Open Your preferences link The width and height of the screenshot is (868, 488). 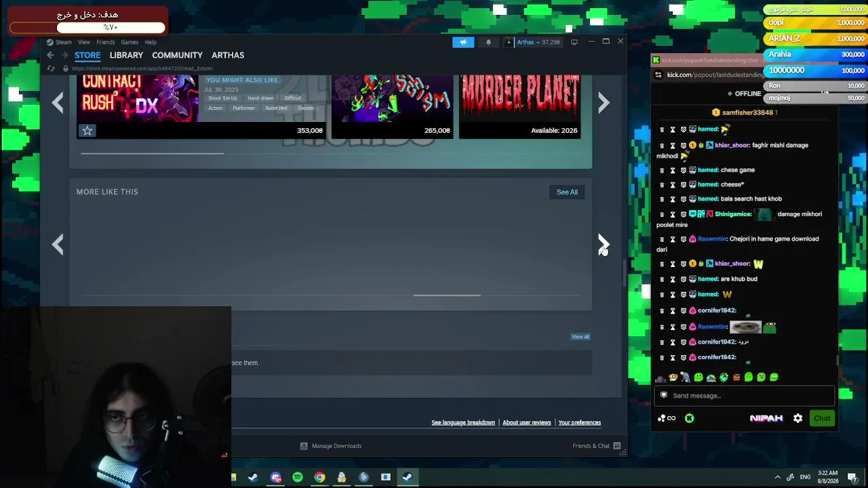[580, 422]
